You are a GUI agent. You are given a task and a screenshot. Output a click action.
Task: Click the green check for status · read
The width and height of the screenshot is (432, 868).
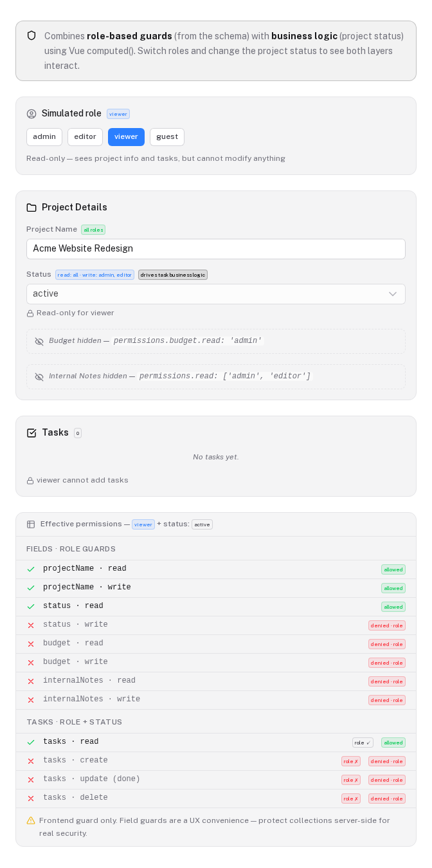31,607
